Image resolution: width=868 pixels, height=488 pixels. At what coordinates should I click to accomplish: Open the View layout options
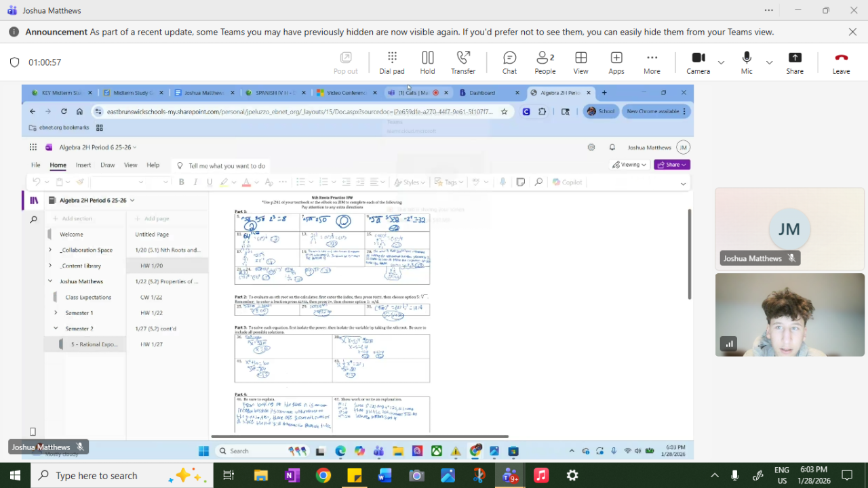(x=581, y=62)
